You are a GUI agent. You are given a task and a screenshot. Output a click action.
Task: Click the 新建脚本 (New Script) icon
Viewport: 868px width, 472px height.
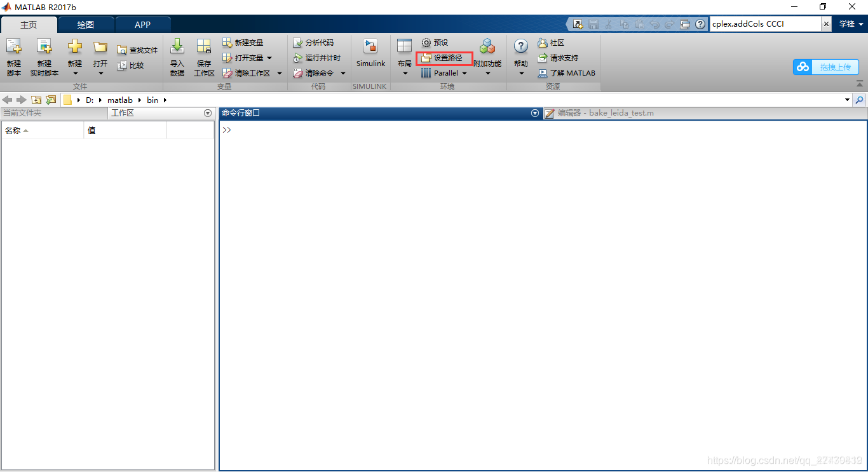click(13, 48)
